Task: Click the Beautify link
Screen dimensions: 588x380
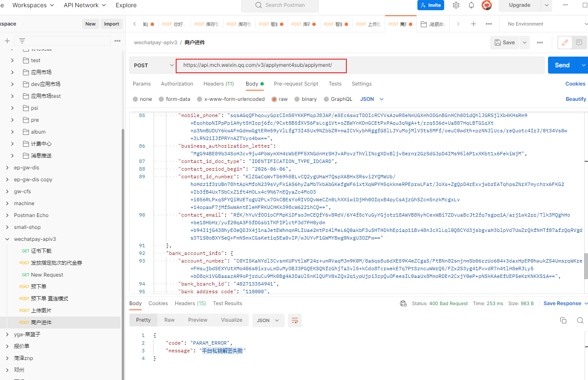Action: pos(576,99)
